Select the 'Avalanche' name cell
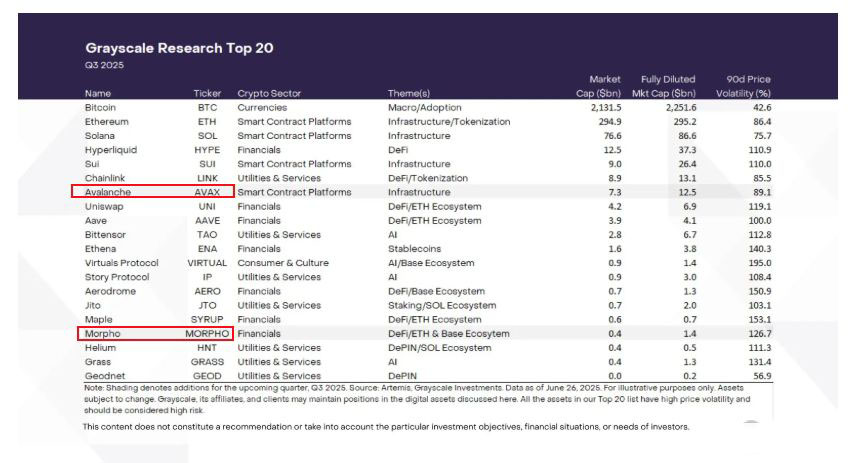This screenshot has height=463, width=849. pyautogui.click(x=108, y=192)
